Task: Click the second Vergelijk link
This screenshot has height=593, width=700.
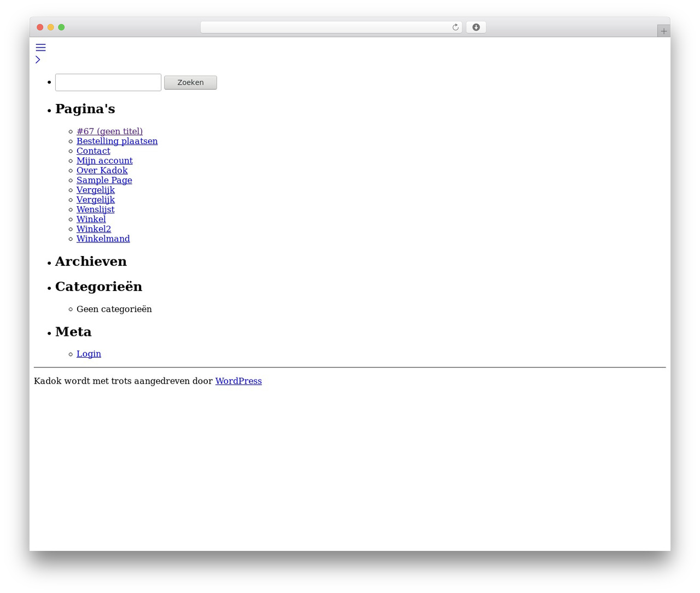Action: point(96,200)
